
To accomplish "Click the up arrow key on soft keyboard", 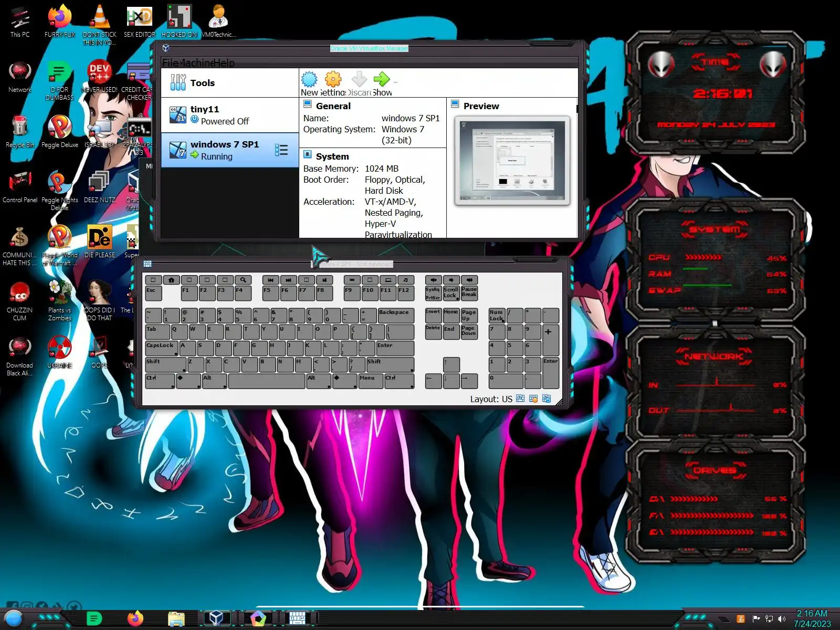I will coord(451,364).
